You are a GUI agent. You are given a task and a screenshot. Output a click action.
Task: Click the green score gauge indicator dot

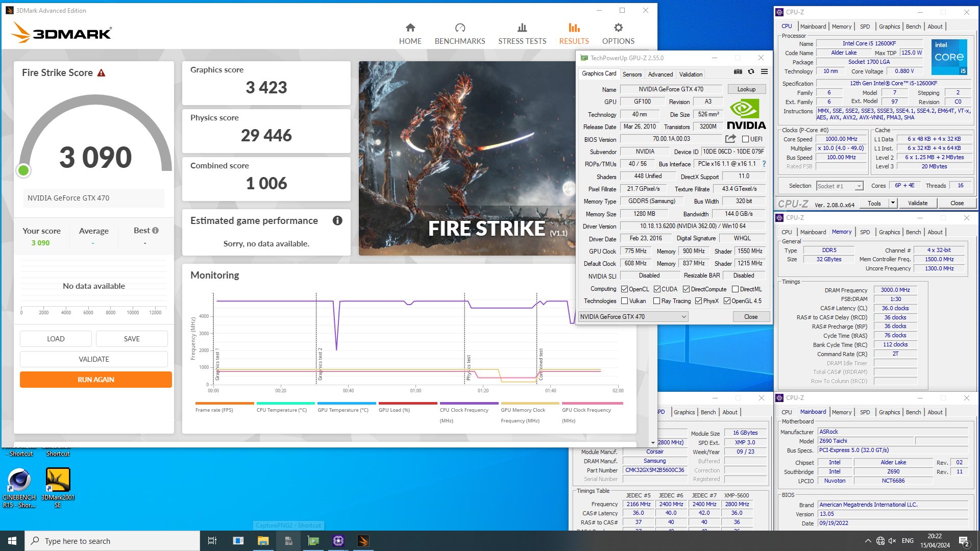point(23,171)
